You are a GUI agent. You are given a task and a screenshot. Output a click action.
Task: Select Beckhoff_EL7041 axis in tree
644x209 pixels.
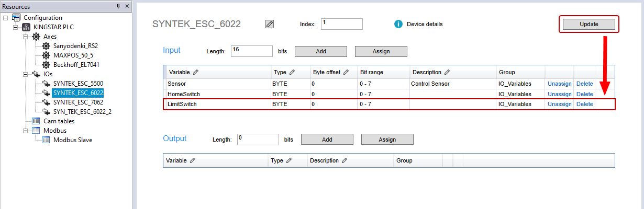[76, 65]
